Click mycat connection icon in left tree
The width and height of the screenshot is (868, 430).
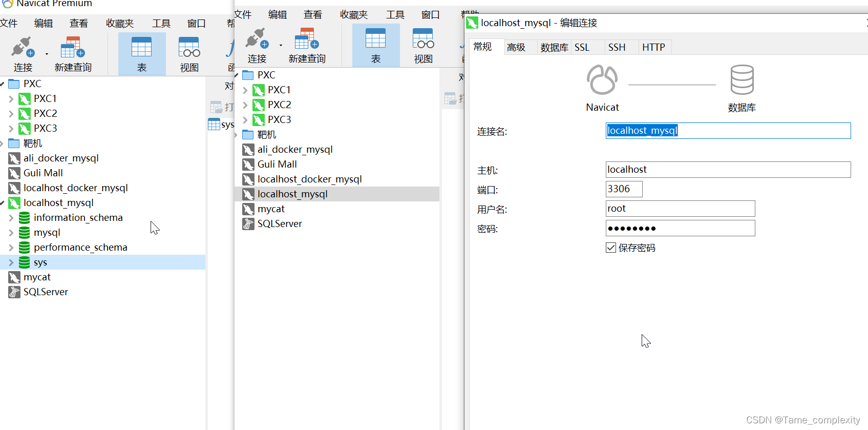[14, 277]
